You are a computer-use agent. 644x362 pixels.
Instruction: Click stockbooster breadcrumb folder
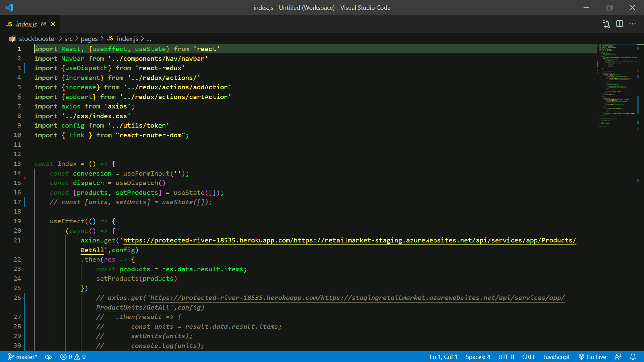pos(38,39)
